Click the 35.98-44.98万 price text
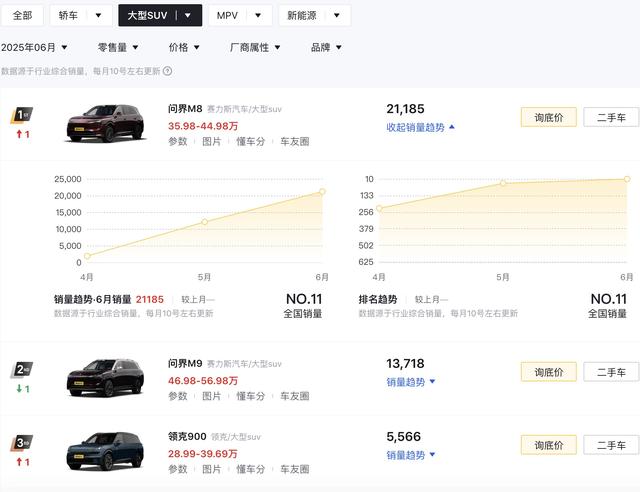640x492 pixels. (203, 126)
